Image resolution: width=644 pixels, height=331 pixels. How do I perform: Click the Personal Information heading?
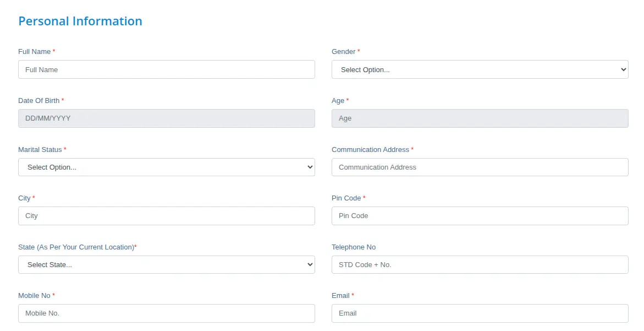point(80,21)
